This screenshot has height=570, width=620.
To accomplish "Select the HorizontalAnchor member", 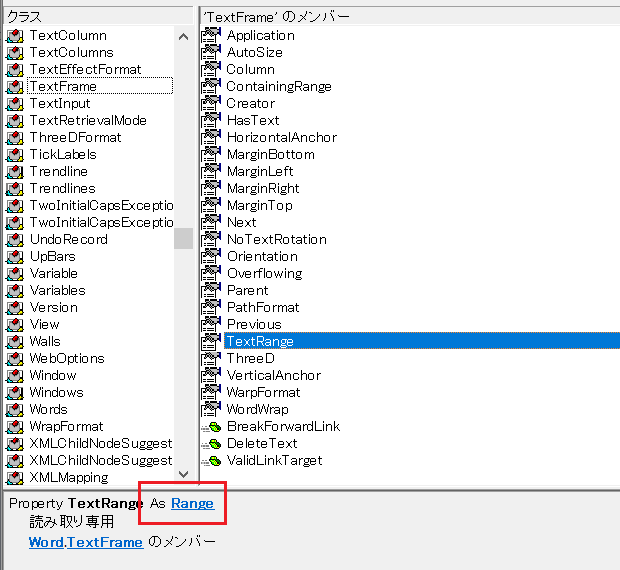I will tap(282, 138).
